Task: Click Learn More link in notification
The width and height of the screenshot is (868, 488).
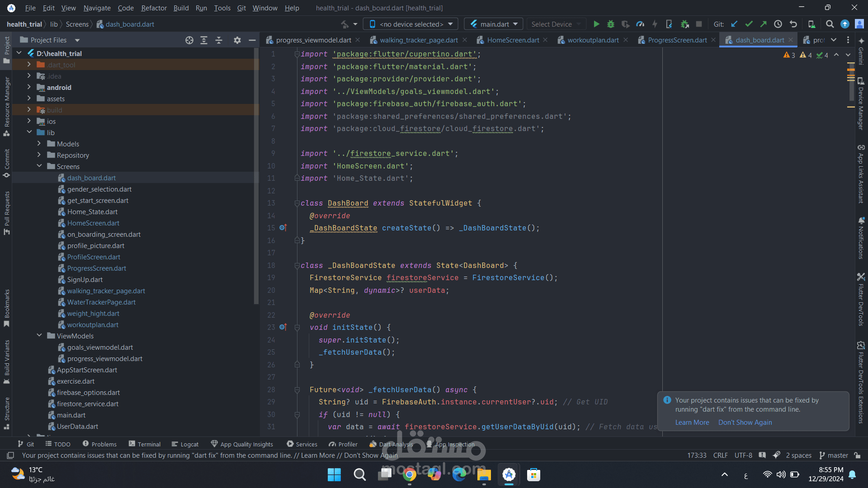Action: (692, 422)
